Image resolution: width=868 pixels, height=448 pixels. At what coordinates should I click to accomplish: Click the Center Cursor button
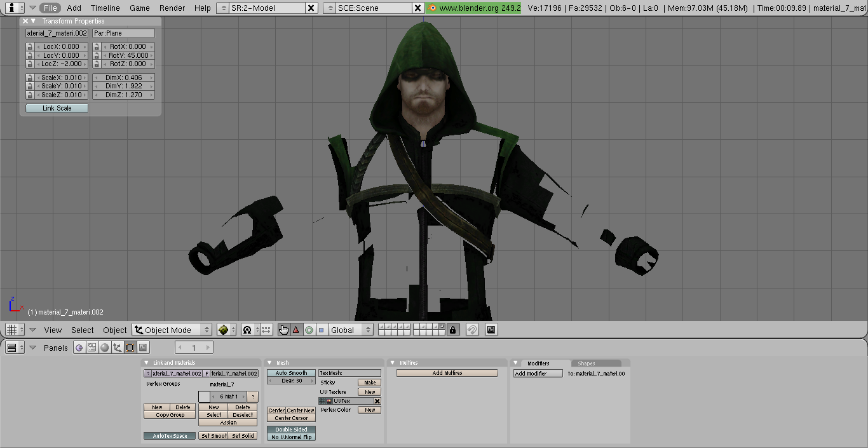tap(291, 418)
